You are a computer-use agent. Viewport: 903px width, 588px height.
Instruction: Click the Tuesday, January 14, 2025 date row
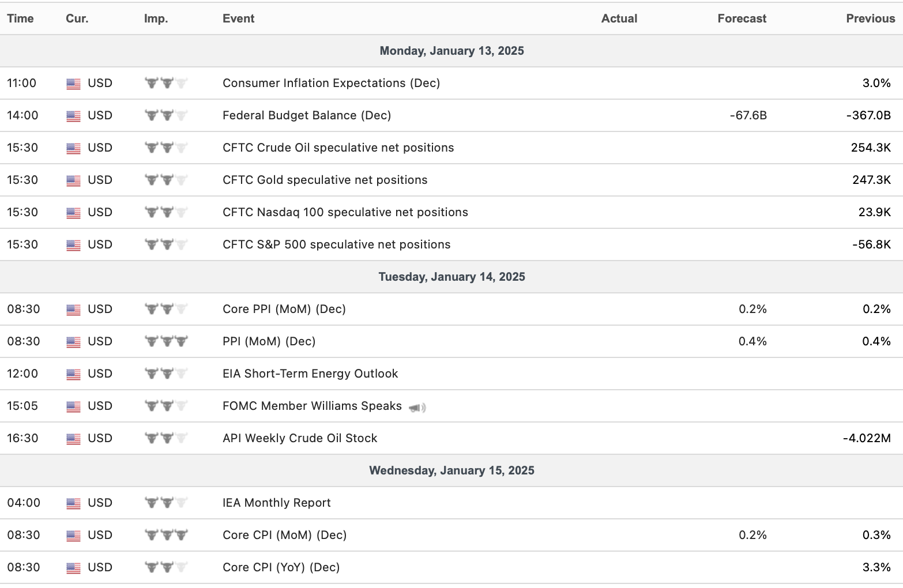click(451, 277)
